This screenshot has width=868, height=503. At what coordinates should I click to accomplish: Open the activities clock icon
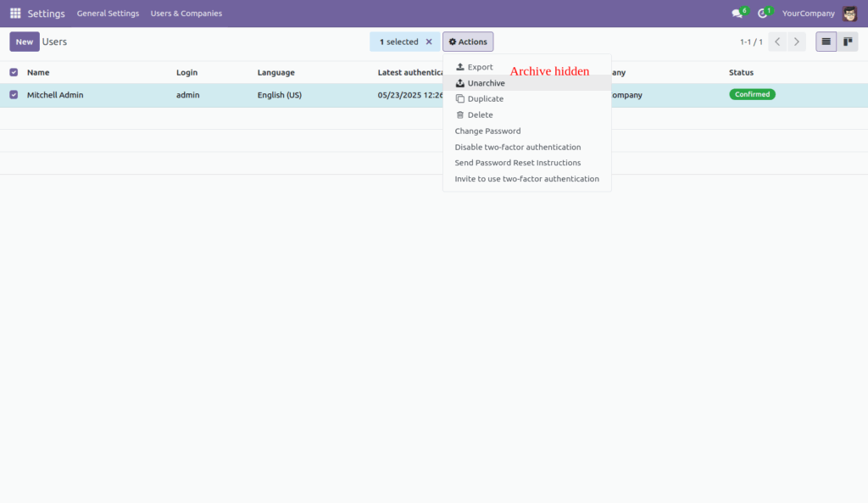[762, 13]
